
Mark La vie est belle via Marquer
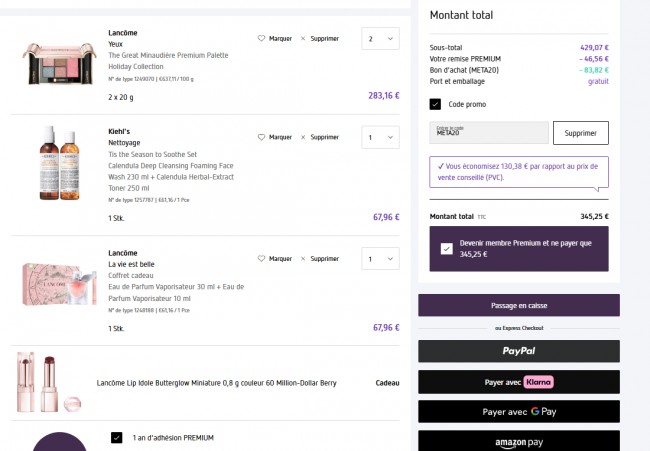(x=280, y=259)
